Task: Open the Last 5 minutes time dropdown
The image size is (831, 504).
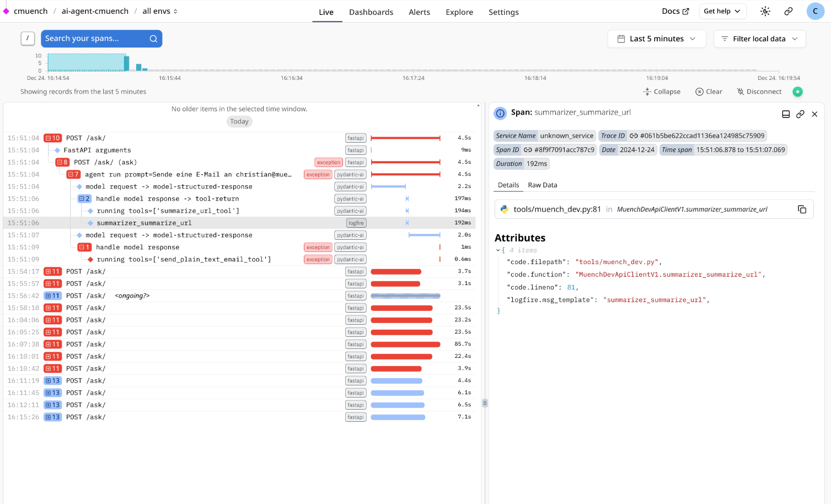Action: click(x=657, y=39)
